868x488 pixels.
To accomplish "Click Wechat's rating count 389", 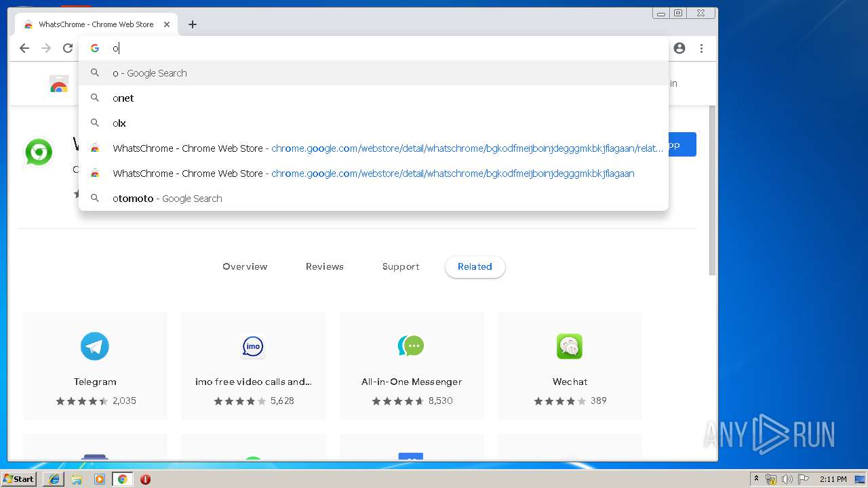I will (x=598, y=401).
